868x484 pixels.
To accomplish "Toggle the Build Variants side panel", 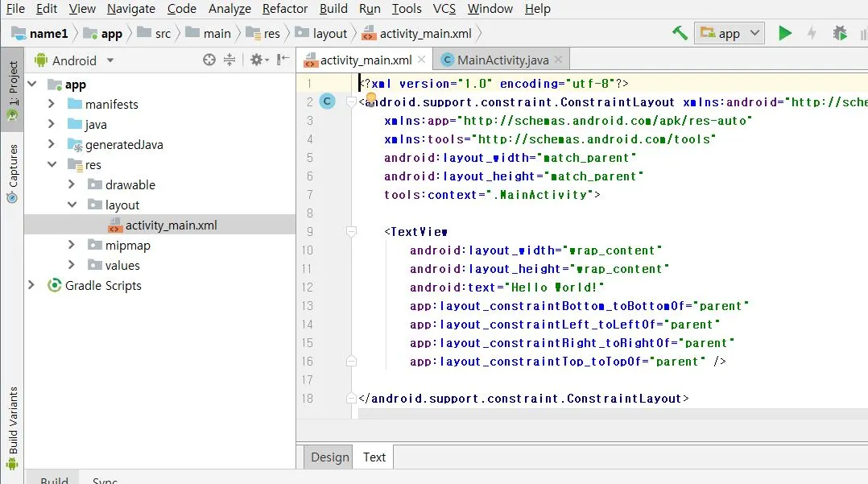I will [x=12, y=428].
